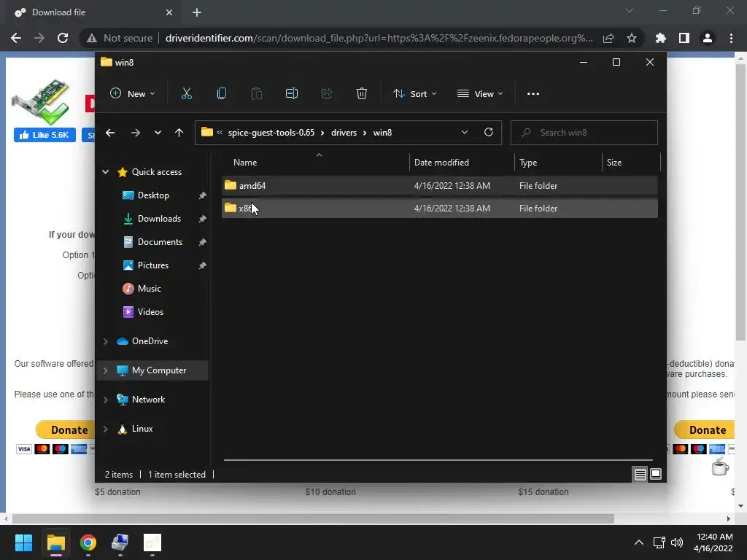Show hidden tray icons chevron
The width and height of the screenshot is (747, 560).
tap(639, 542)
